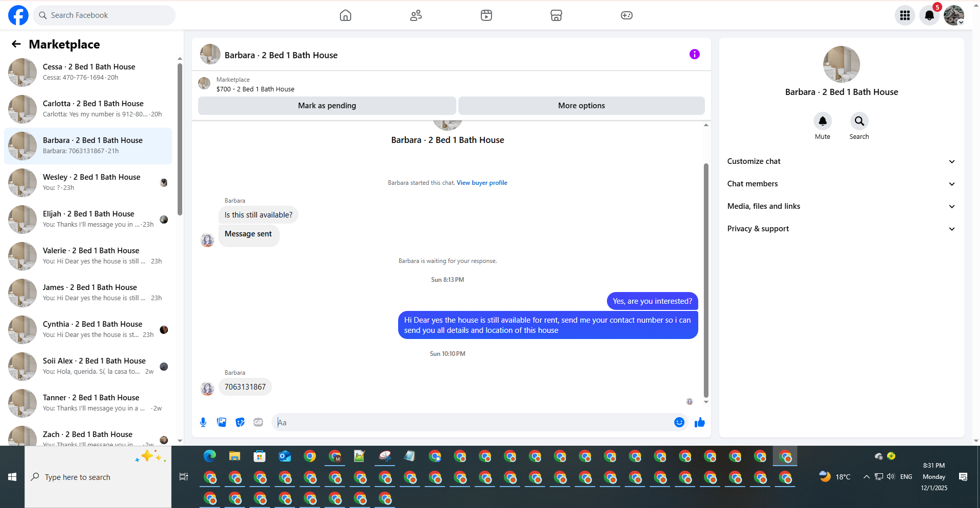
Task: Click More options button
Action: [581, 106]
